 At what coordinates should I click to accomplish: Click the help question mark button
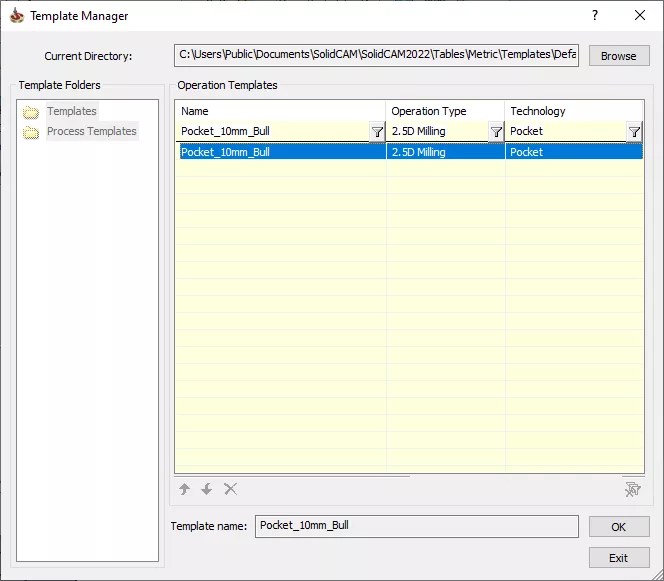coord(595,15)
